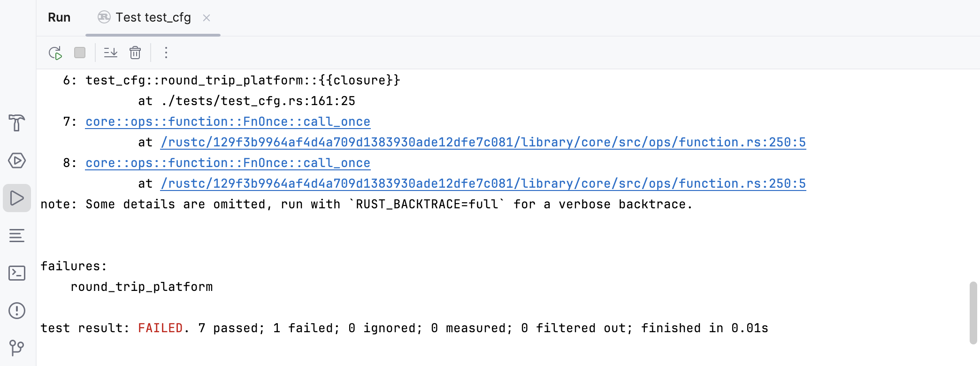980x366 pixels.
Task: Open the More options kebab menu
Action: pyautogui.click(x=166, y=53)
